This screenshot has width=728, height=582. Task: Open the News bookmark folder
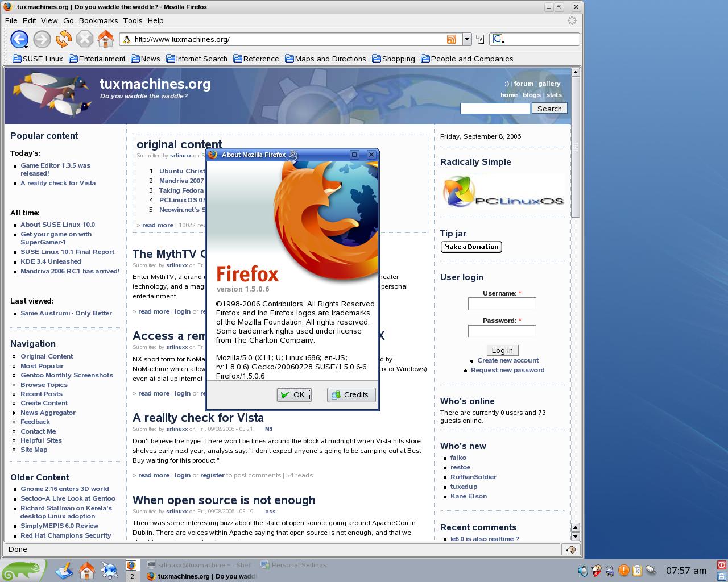click(x=146, y=59)
